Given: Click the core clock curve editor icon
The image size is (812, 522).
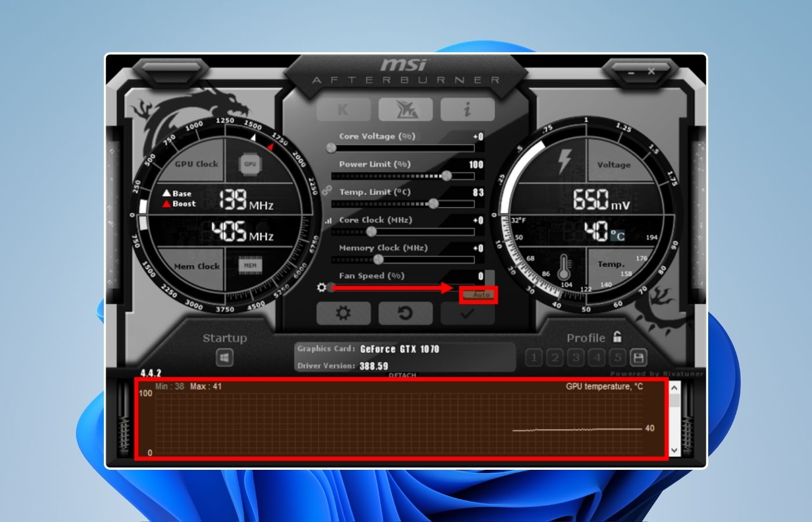Looking at the screenshot, I should pyautogui.click(x=328, y=220).
